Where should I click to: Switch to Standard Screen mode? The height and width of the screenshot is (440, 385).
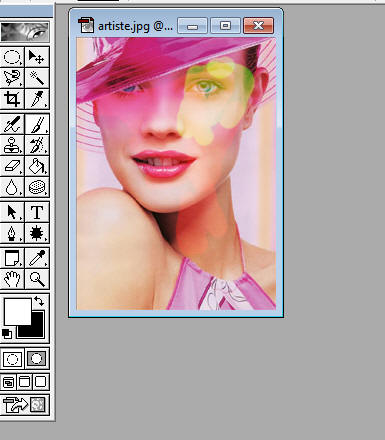point(8,382)
